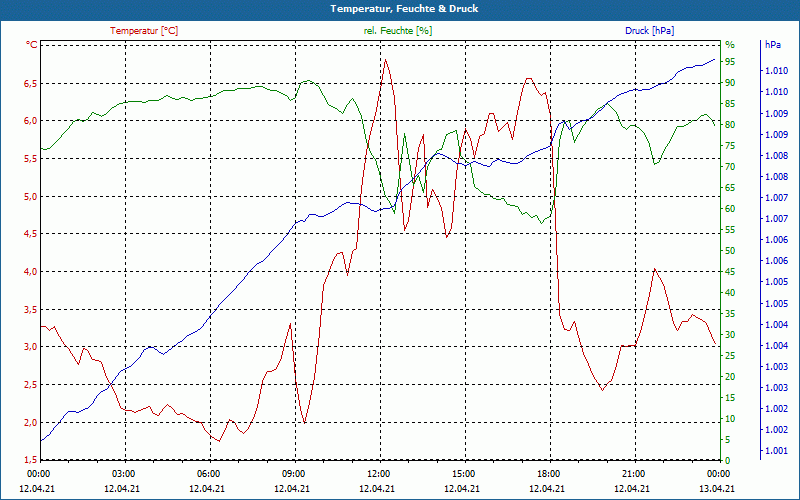Screen dimensions: 800x500
Task: Click the 65 tick on humidity axis
Action: 730,188
